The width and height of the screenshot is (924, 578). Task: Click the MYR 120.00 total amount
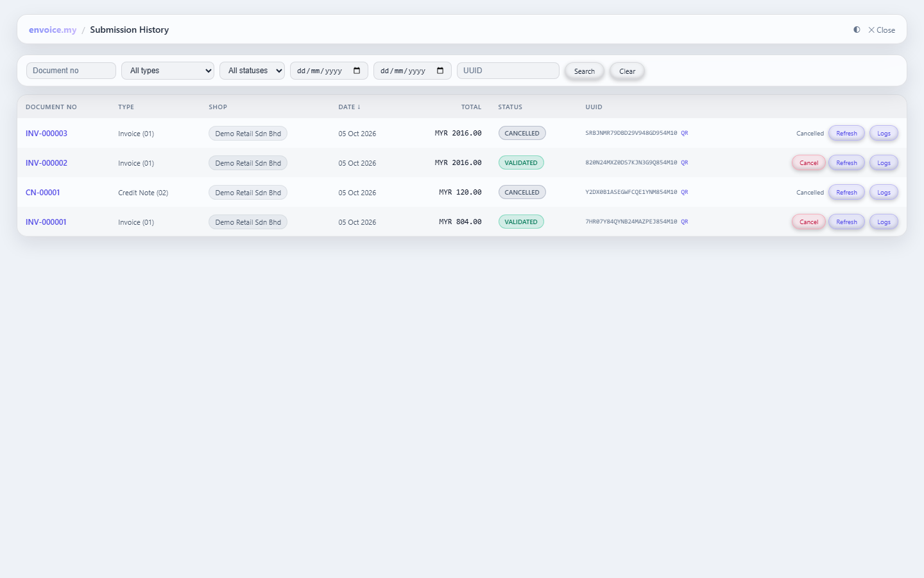[x=460, y=193]
